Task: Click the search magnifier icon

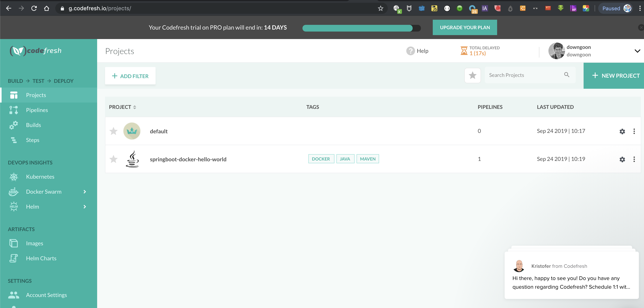Action: click(x=566, y=75)
